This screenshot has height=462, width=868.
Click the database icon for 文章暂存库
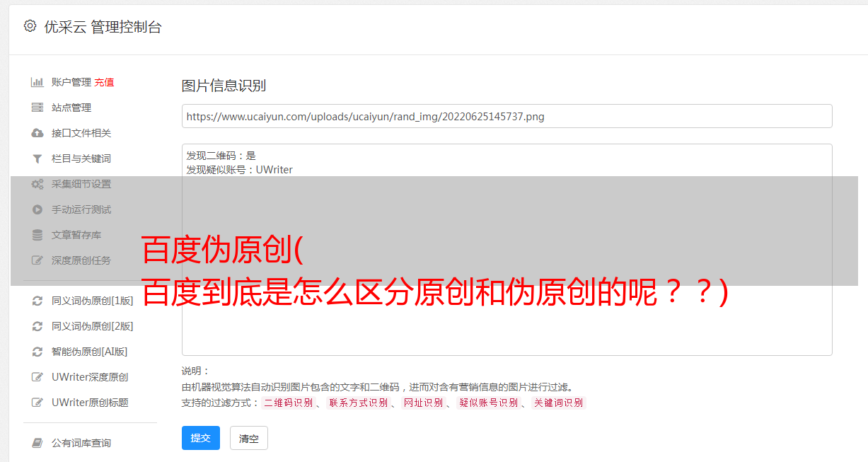coord(37,235)
